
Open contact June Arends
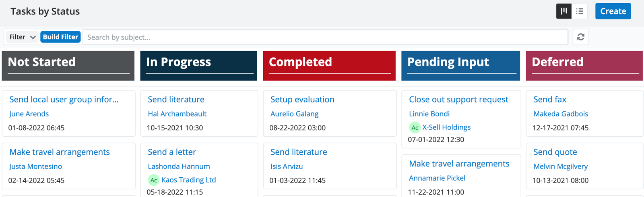point(29,114)
